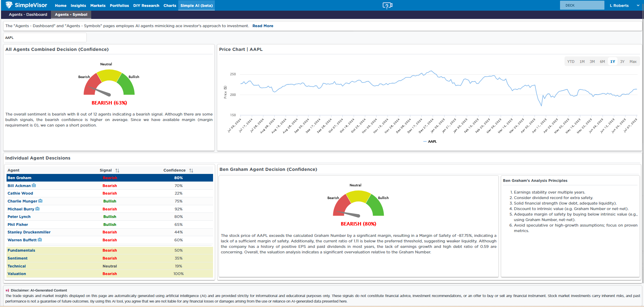The width and height of the screenshot is (644, 307).
Task: Click the combined decision gauge chart
Action: pos(109,83)
